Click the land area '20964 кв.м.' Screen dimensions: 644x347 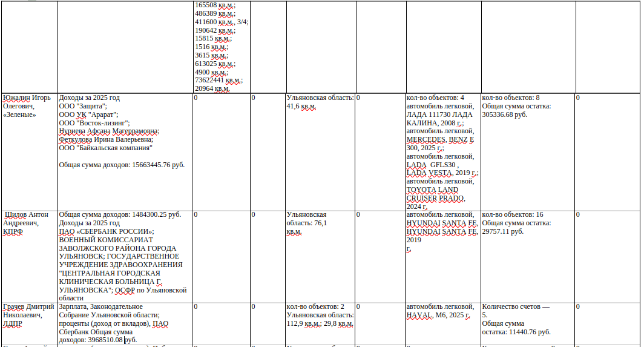click(213, 89)
